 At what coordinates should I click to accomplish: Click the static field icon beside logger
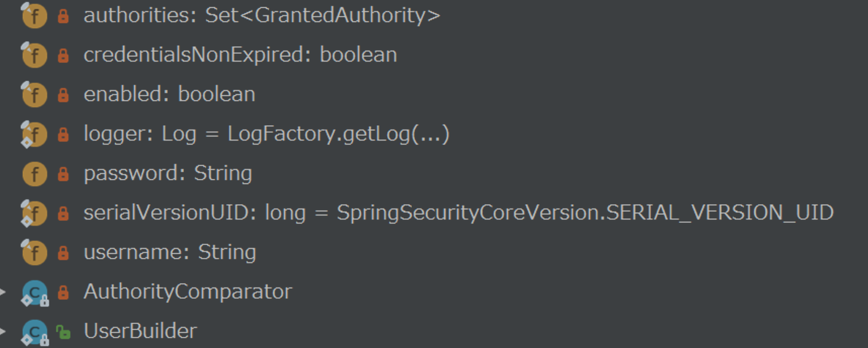click(34, 135)
